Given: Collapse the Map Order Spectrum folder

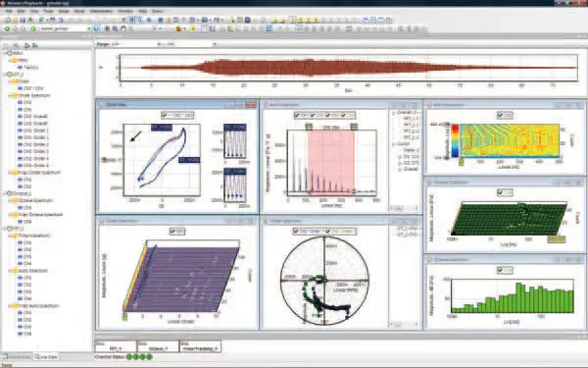Looking at the screenshot, I should point(9,173).
